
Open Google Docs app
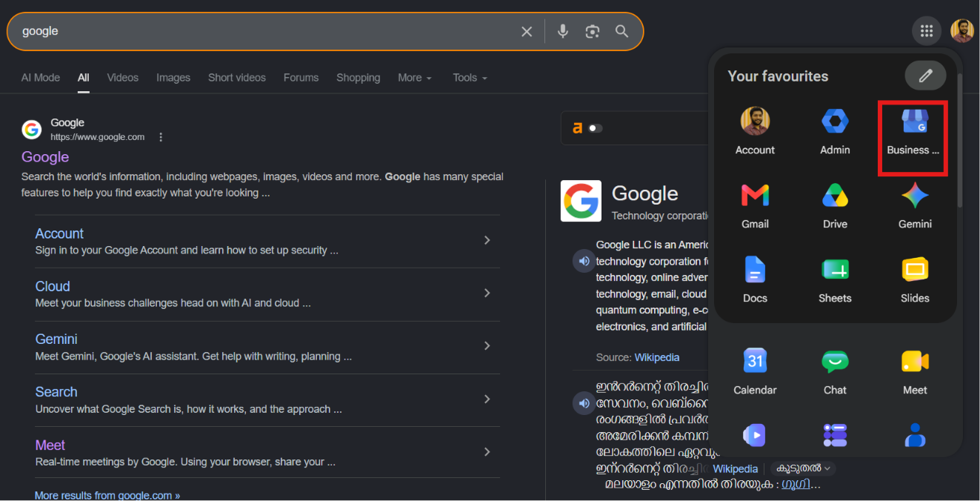pos(755,279)
